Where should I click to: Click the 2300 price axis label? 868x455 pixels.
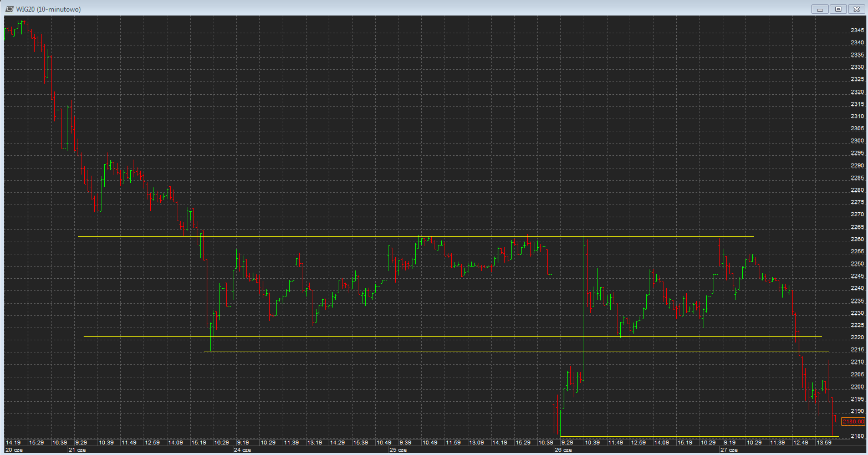857,141
